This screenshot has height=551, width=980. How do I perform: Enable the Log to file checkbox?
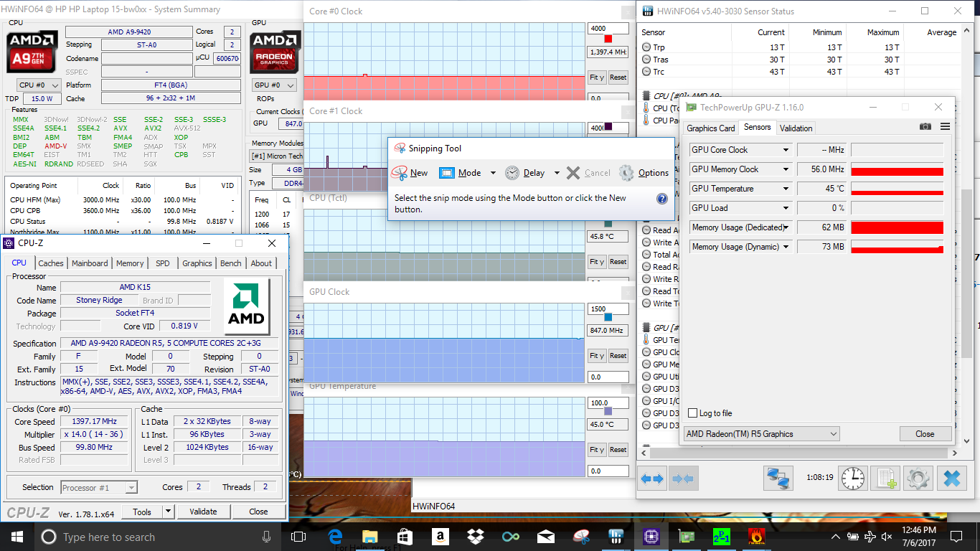pos(692,413)
